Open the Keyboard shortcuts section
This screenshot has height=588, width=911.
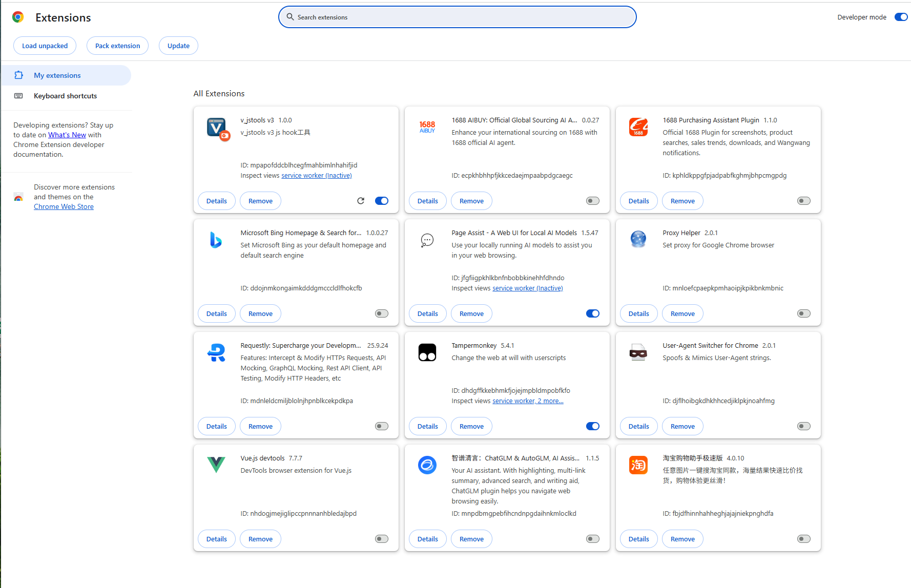pyautogui.click(x=66, y=96)
